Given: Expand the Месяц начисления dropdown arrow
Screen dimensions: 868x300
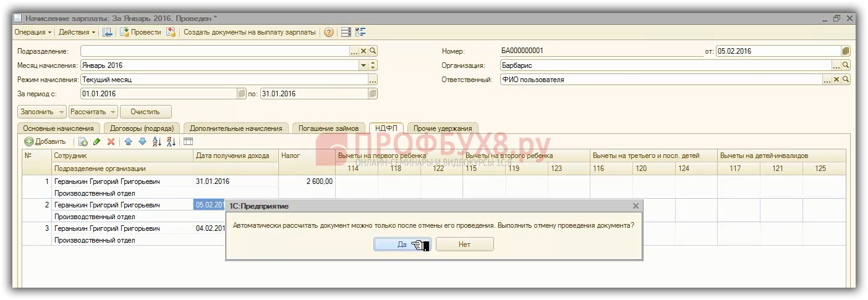Looking at the screenshot, I should [363, 65].
